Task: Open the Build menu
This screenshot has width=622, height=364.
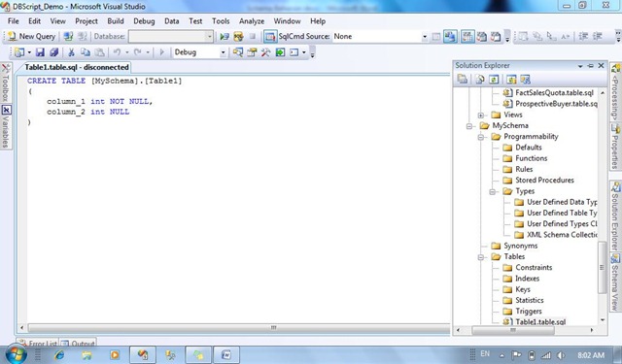Action: tap(116, 21)
